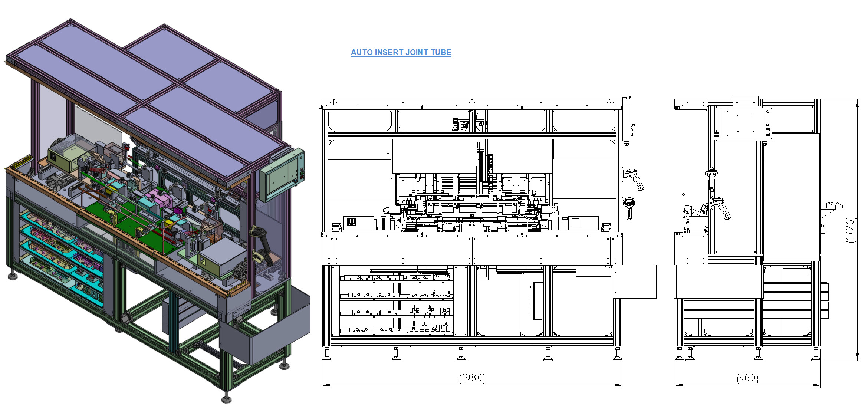Select the (1726) height dimension label
Screen dimensions: 868x408
tap(851, 230)
